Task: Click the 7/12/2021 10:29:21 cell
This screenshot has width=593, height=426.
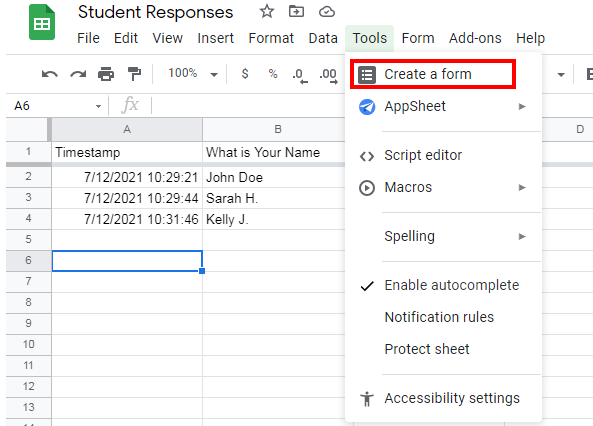Action: pyautogui.click(x=127, y=177)
